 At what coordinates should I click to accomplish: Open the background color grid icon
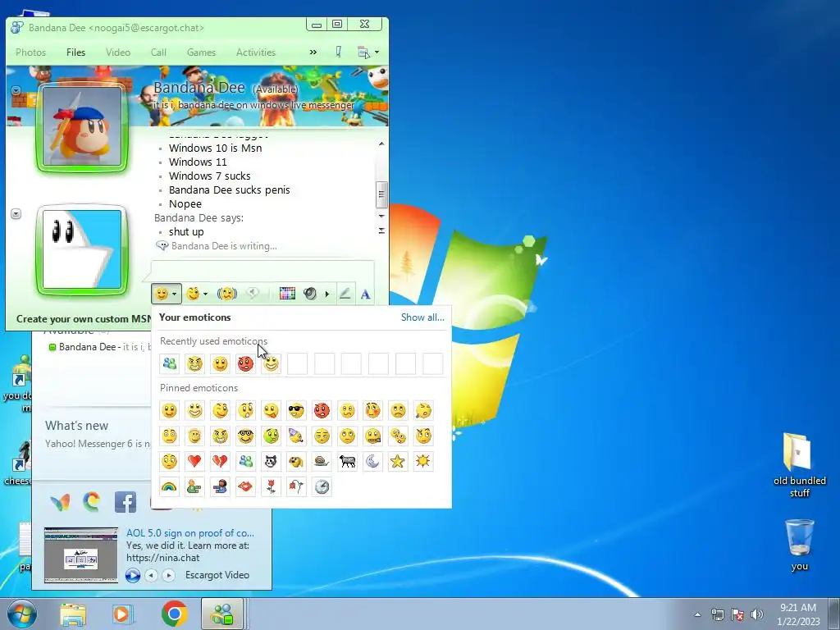point(287,294)
